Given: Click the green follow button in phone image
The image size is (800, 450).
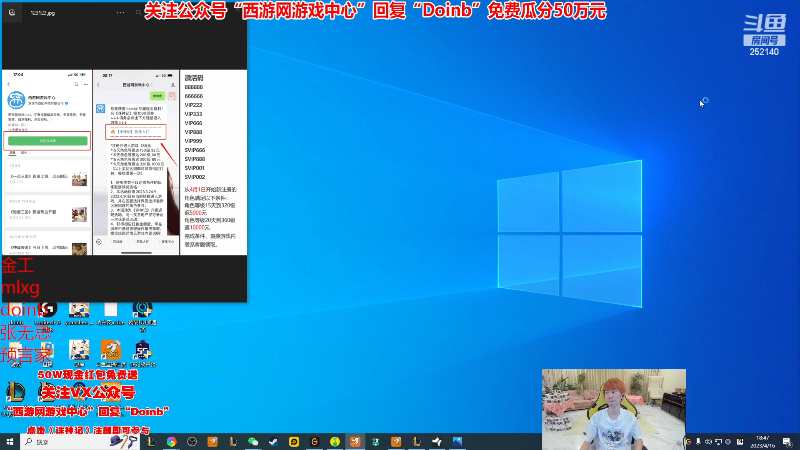Looking at the screenshot, I should (47, 140).
